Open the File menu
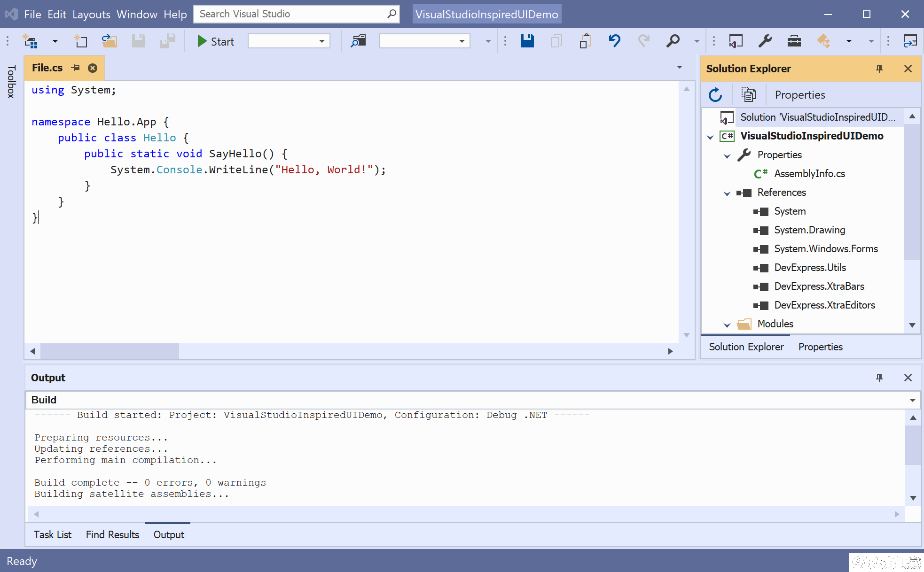The image size is (924, 572). [x=32, y=14]
